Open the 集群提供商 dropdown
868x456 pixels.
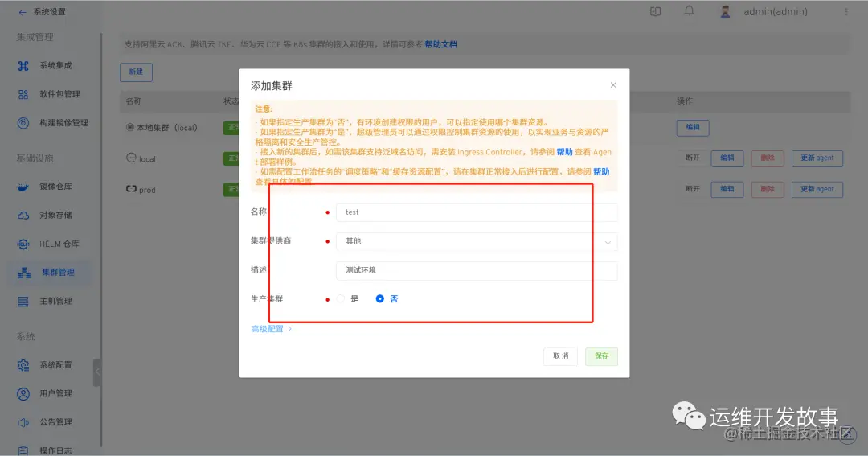[x=477, y=241]
